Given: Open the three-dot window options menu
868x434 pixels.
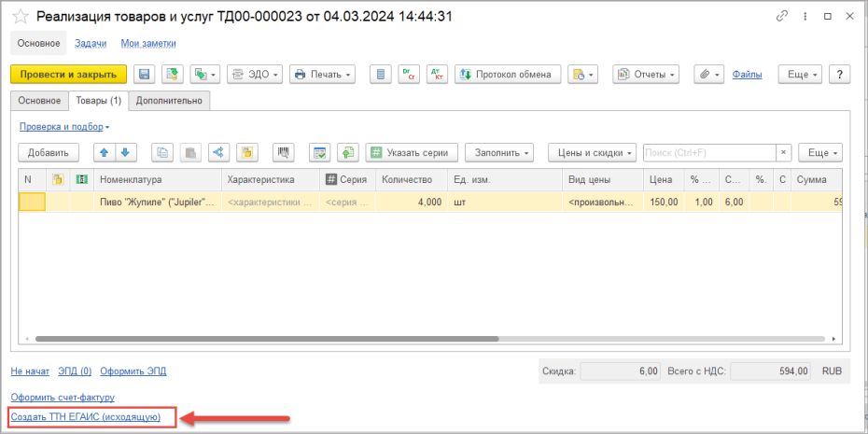Looking at the screenshot, I should click(805, 17).
